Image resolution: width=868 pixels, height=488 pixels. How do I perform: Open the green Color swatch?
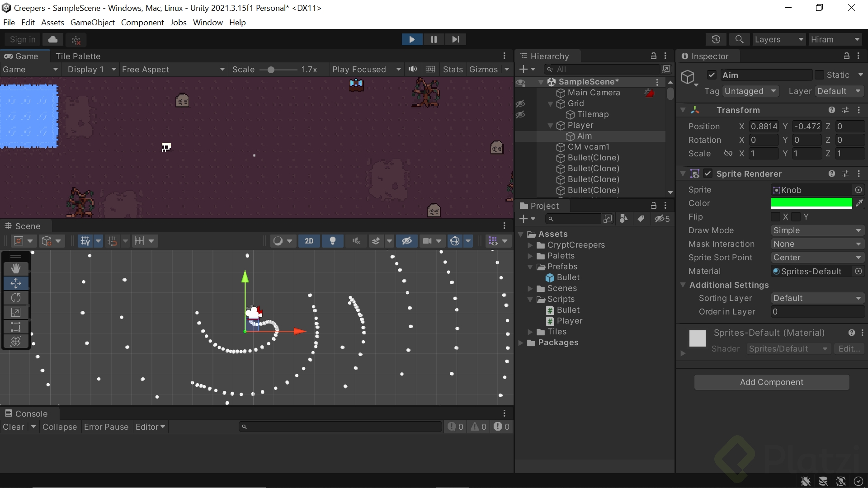pos(811,203)
